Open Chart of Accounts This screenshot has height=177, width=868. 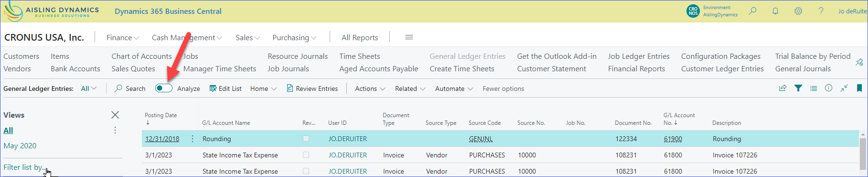141,56
